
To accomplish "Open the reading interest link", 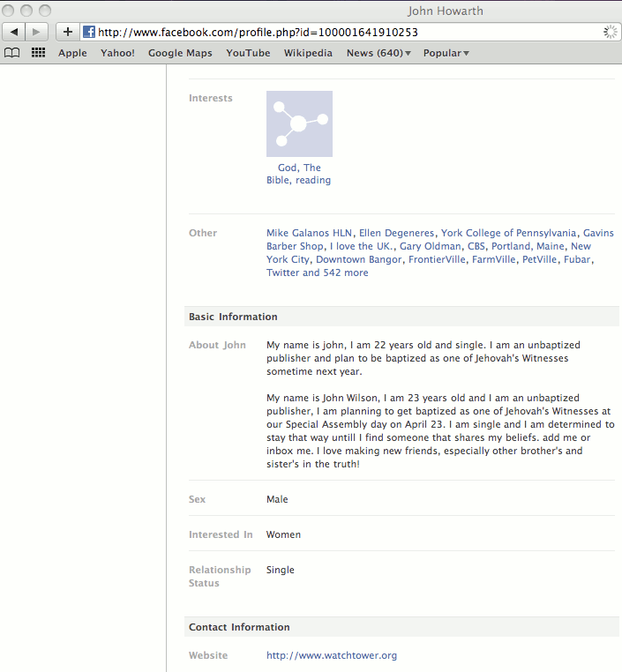I will click(313, 180).
